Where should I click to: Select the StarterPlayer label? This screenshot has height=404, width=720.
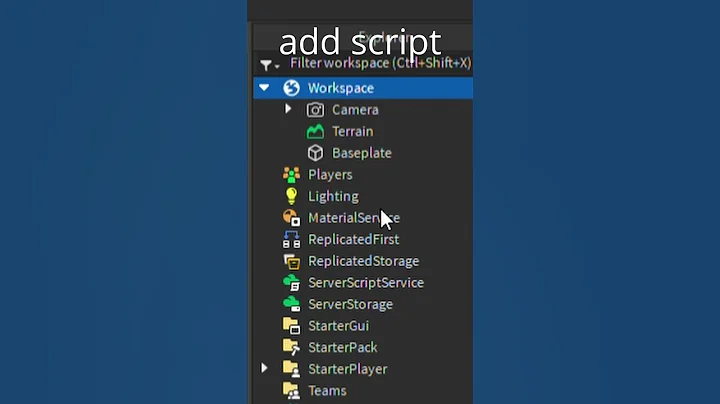[348, 369]
